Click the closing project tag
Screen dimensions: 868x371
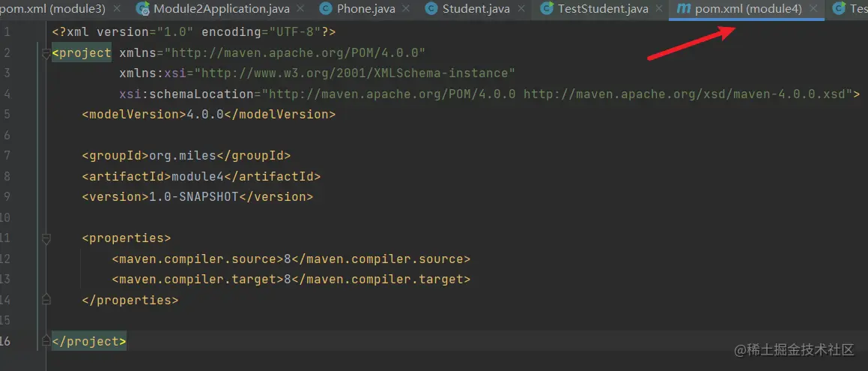tap(89, 341)
